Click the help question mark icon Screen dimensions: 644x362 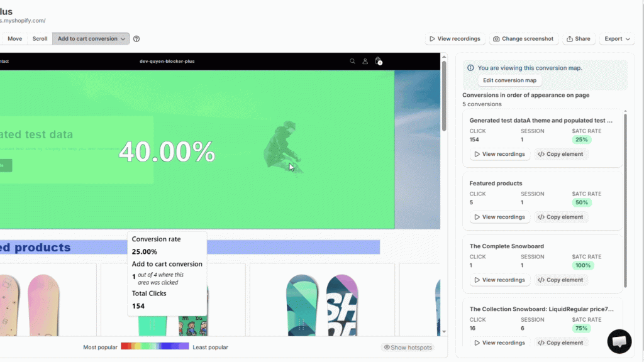[x=136, y=39]
